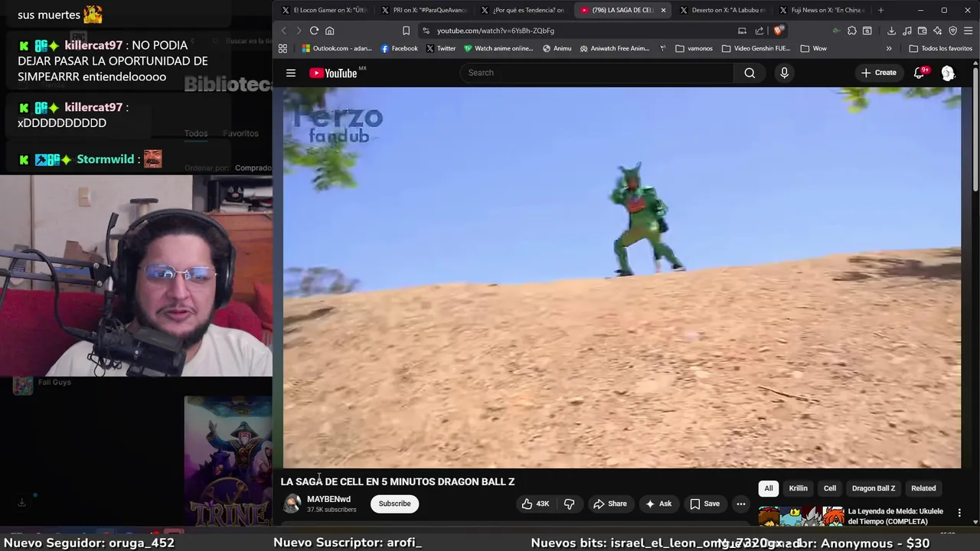Open the Twitter bookmark
This screenshot has height=551, width=980.
[x=441, y=48]
